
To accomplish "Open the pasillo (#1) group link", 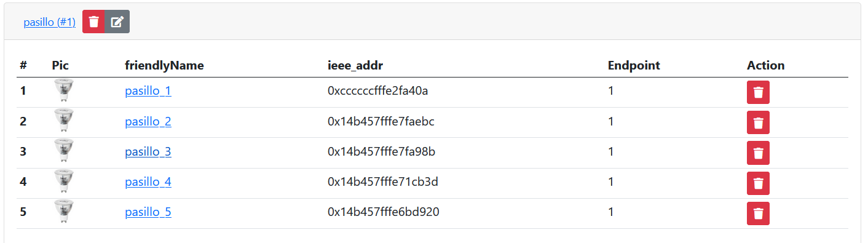I will point(49,22).
